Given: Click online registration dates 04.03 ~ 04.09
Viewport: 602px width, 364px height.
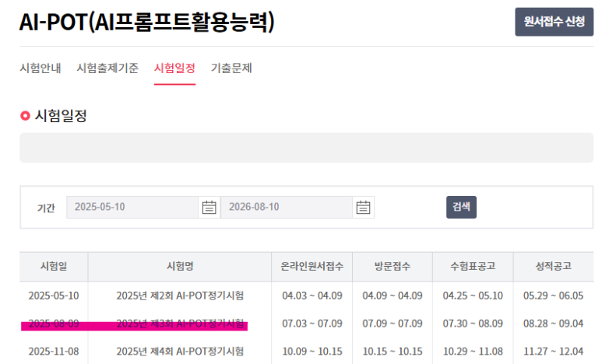Looking at the screenshot, I should click(312, 296).
